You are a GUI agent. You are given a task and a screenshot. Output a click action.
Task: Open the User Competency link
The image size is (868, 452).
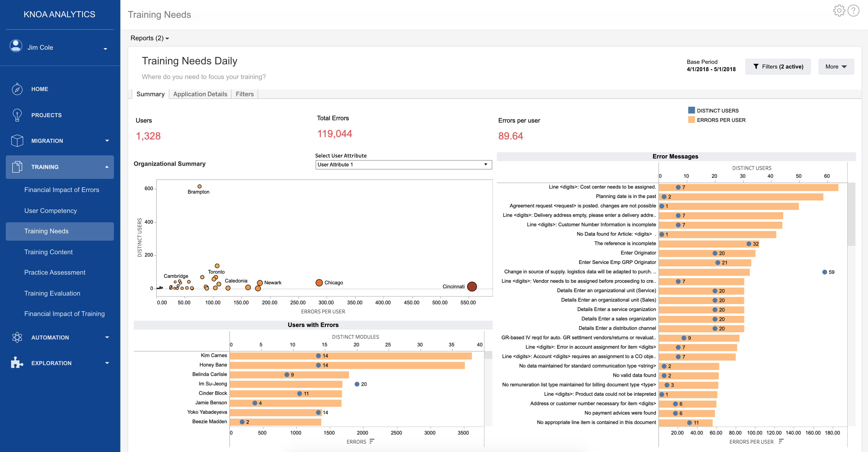click(x=50, y=211)
